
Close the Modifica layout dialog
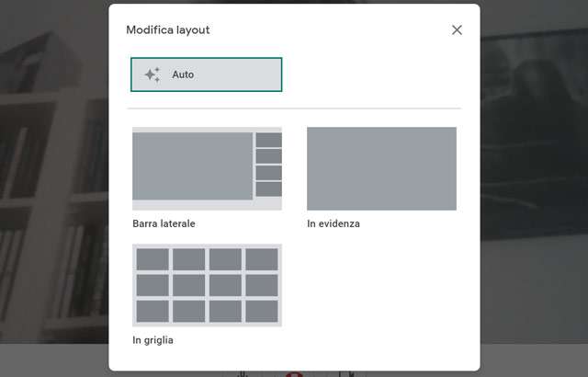[x=457, y=30]
